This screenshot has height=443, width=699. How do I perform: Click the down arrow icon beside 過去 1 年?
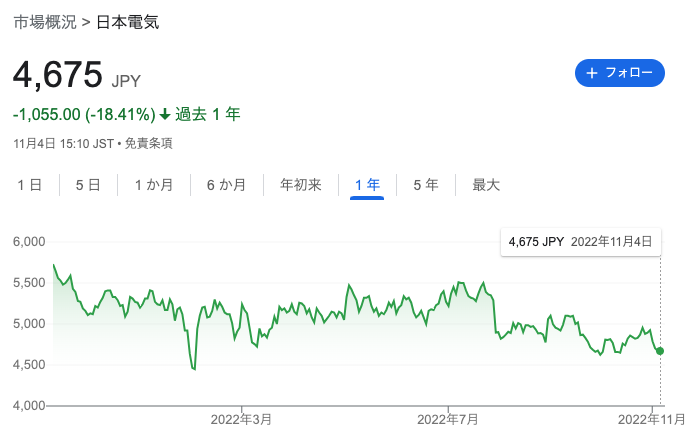[165, 115]
